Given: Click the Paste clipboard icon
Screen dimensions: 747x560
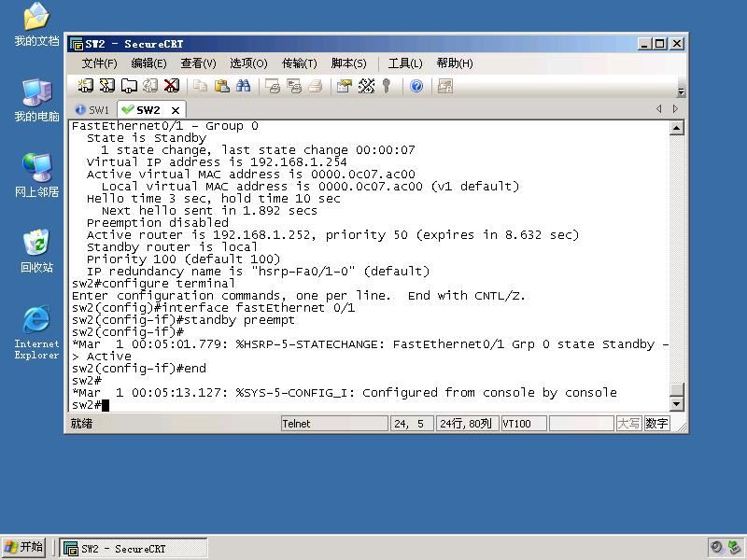Looking at the screenshot, I should pos(222,86).
